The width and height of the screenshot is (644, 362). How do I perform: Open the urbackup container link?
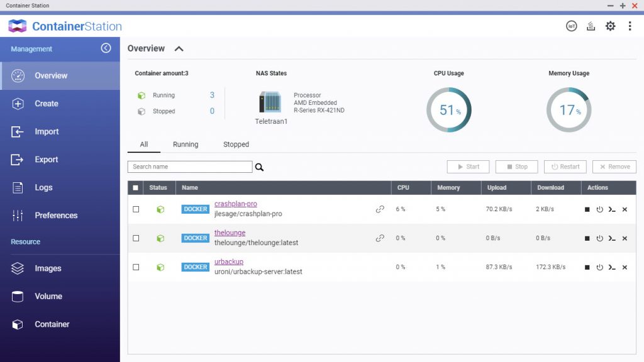click(x=229, y=261)
